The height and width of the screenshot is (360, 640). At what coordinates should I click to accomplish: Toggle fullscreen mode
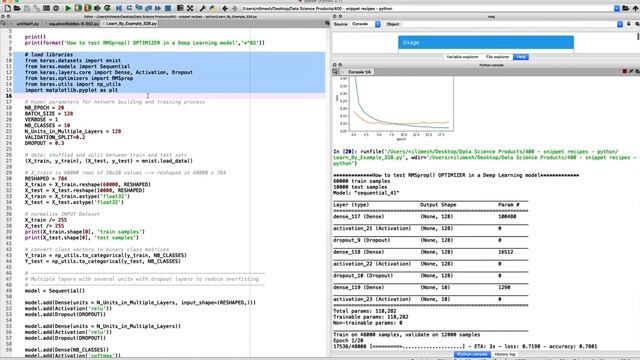click(190, 8)
